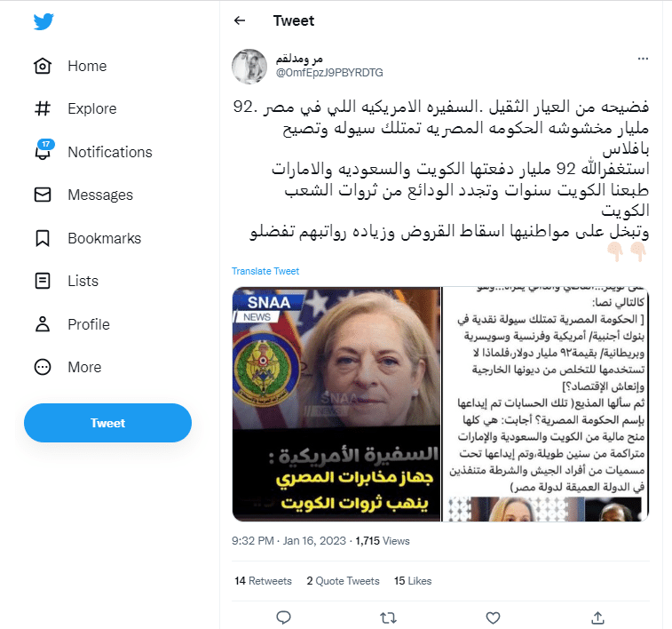Screen dimensions: 672x629
Task: Go back with the arrow icon
Action: (240, 20)
